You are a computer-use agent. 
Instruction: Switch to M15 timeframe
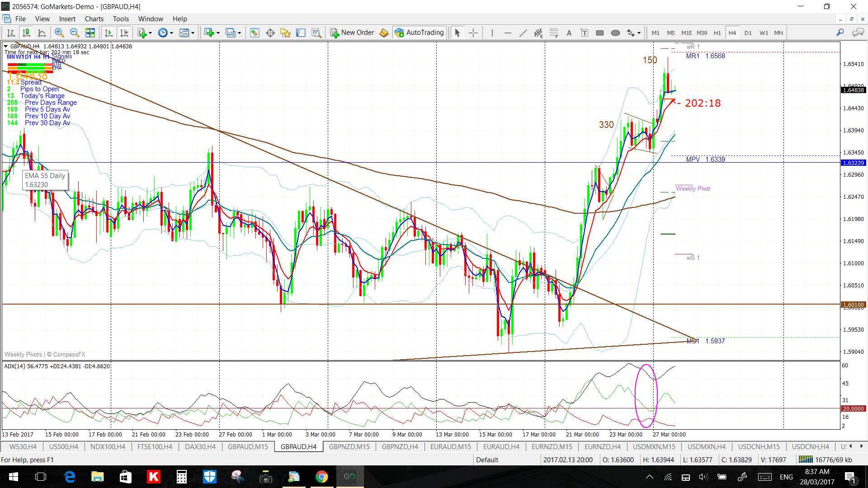pyautogui.click(x=686, y=33)
